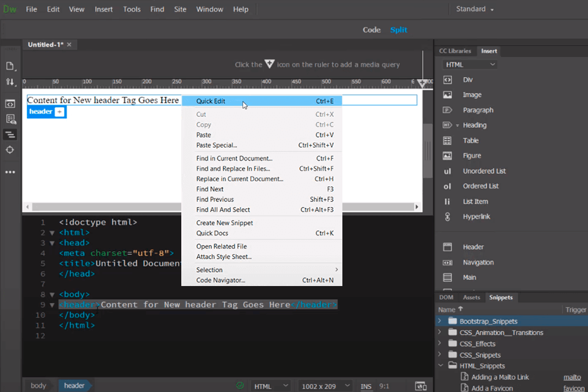Select the header tag in tag selector
The width and height of the screenshot is (588, 392).
pos(74,386)
